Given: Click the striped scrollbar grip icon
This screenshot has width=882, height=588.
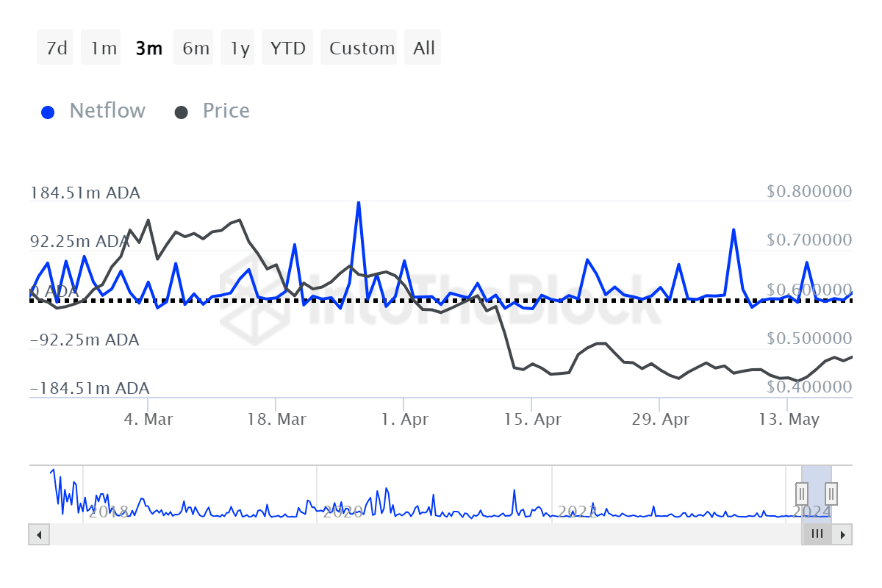Looking at the screenshot, I should [817, 534].
